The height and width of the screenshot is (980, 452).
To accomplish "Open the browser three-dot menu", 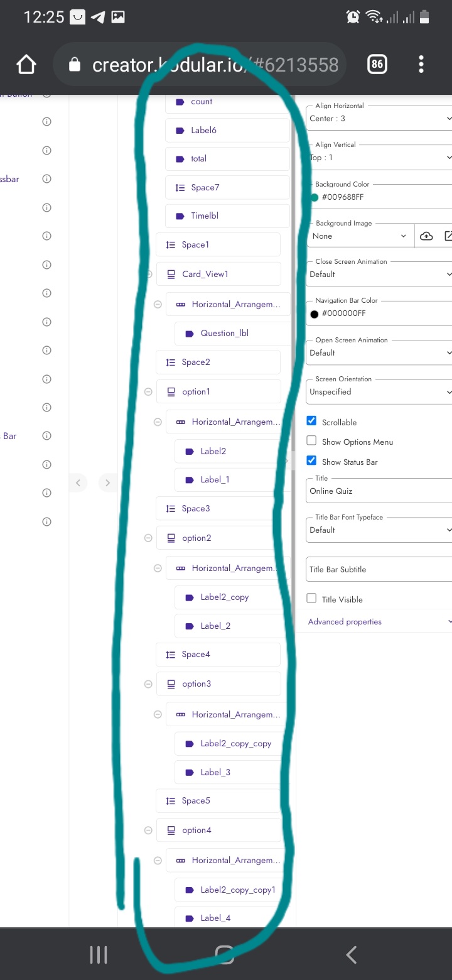I will 421,64.
